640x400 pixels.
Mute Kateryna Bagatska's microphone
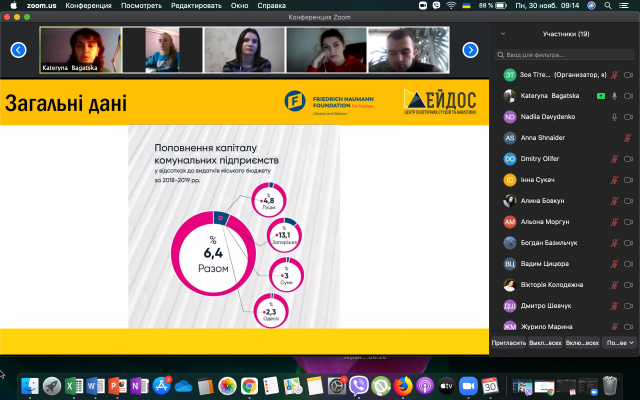[x=614, y=96]
